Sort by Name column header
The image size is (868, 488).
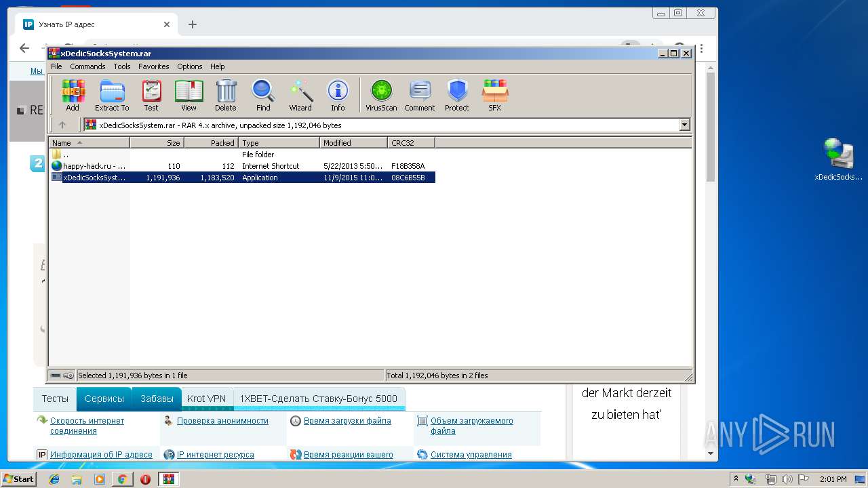(x=90, y=142)
